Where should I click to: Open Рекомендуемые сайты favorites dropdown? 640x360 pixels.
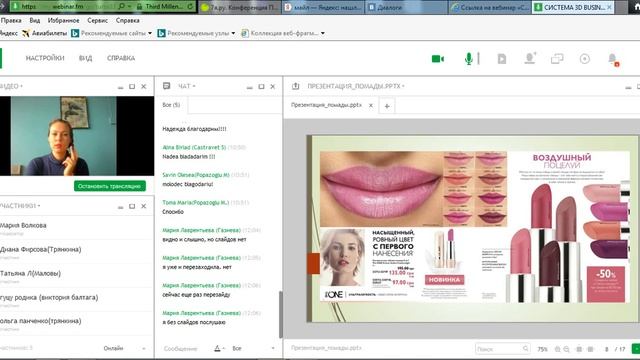(111, 33)
